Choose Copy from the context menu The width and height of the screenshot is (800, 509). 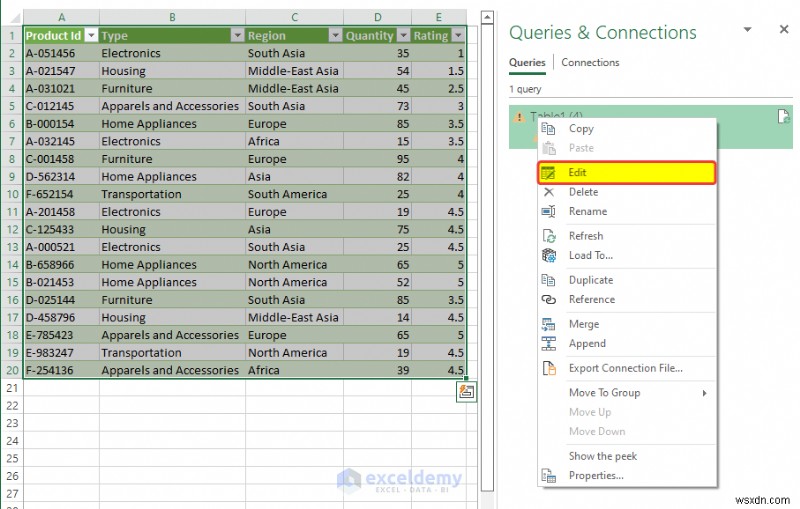point(628,129)
